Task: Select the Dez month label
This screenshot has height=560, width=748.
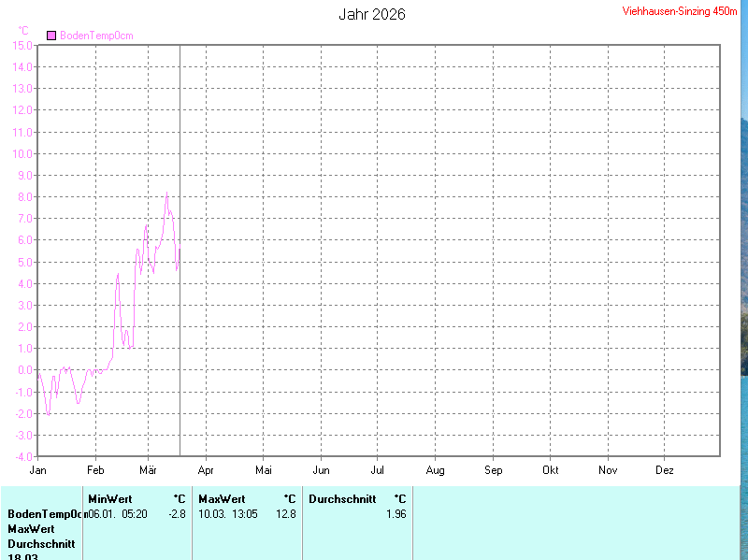Action: (x=665, y=469)
